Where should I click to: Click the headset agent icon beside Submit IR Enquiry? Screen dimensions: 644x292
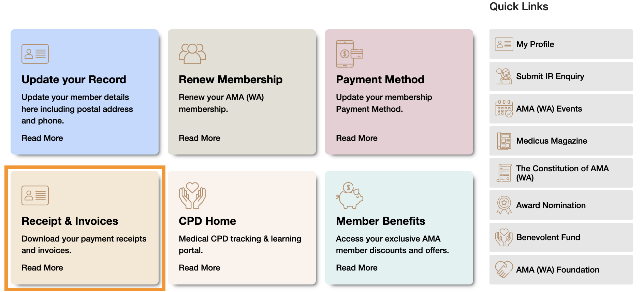(504, 76)
